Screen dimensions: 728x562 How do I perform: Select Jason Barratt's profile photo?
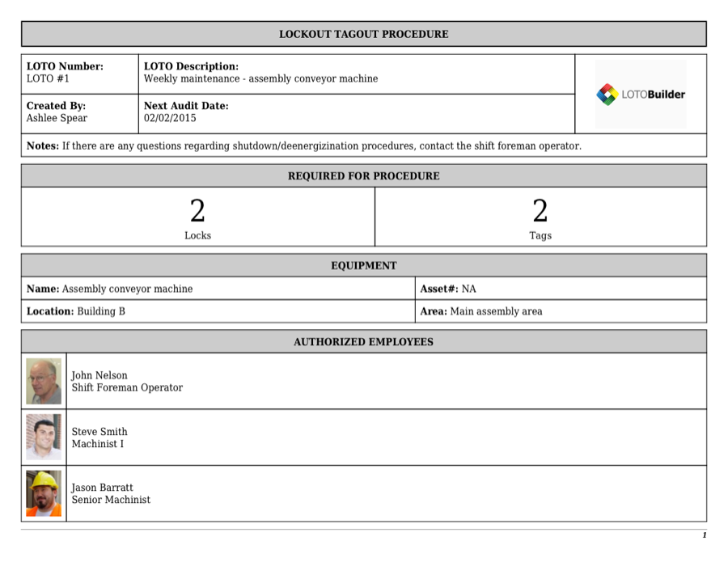43,493
